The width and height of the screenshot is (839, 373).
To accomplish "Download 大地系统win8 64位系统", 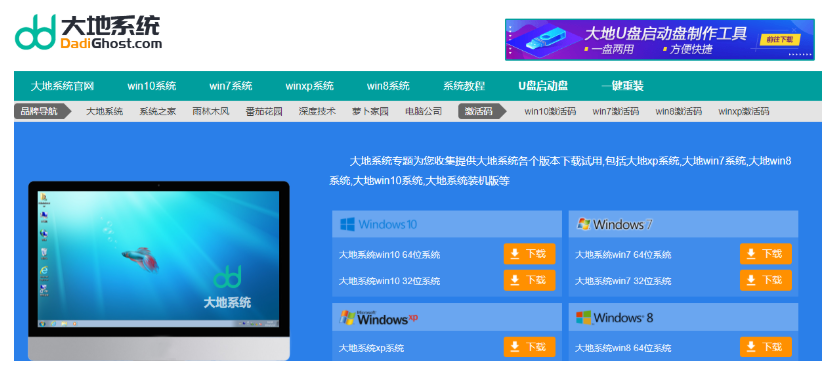I will 766,347.
